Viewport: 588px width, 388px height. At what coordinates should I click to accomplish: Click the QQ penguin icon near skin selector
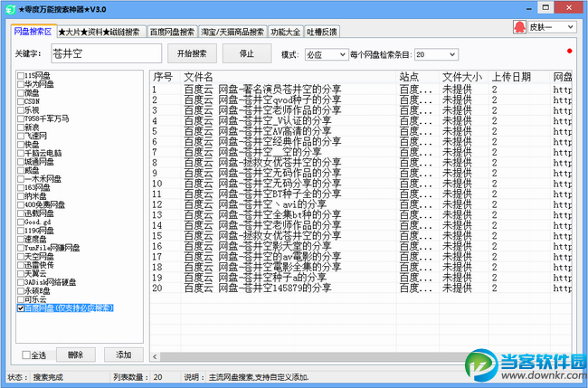[x=520, y=27]
